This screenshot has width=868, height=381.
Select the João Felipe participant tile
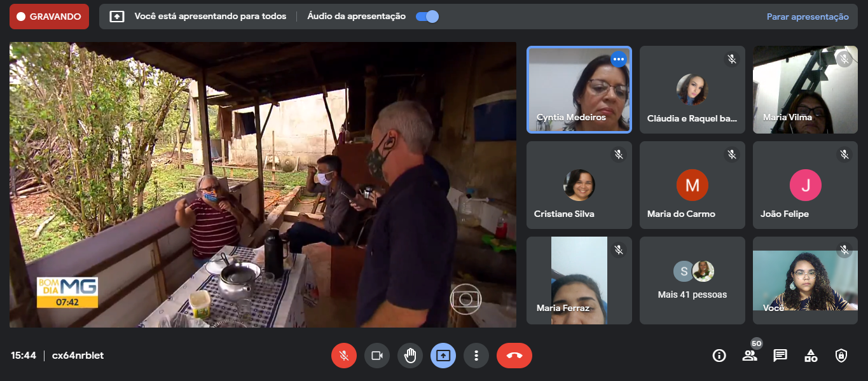click(x=805, y=185)
